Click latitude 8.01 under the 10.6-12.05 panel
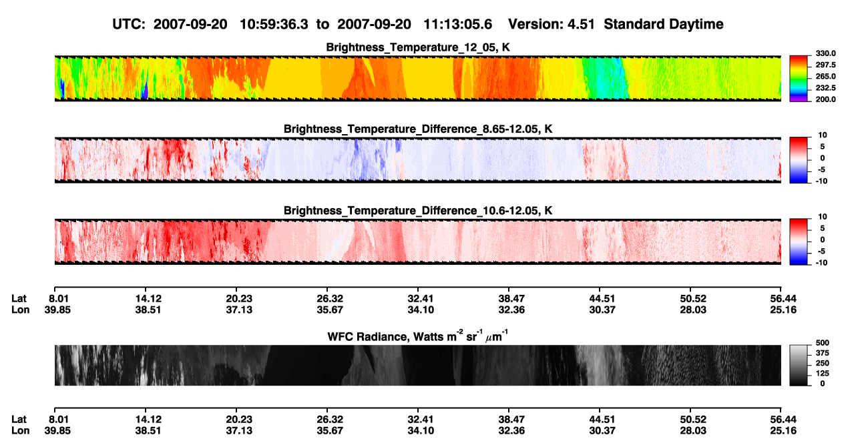The image size is (868, 445). click(x=59, y=299)
